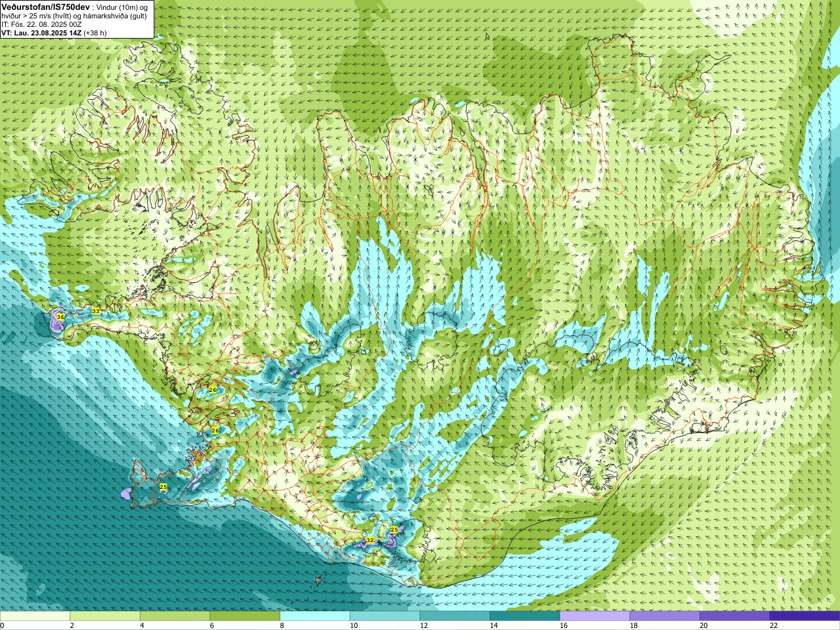Click the legend tick label '8'

(282, 625)
